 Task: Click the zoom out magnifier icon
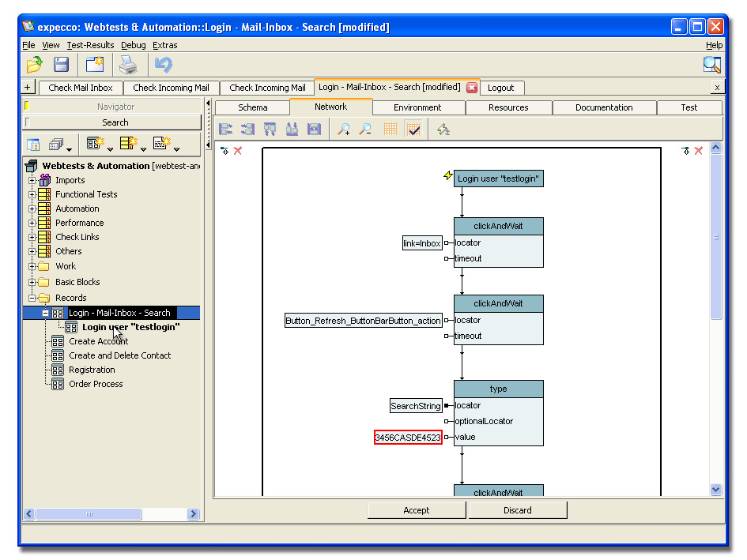click(365, 130)
